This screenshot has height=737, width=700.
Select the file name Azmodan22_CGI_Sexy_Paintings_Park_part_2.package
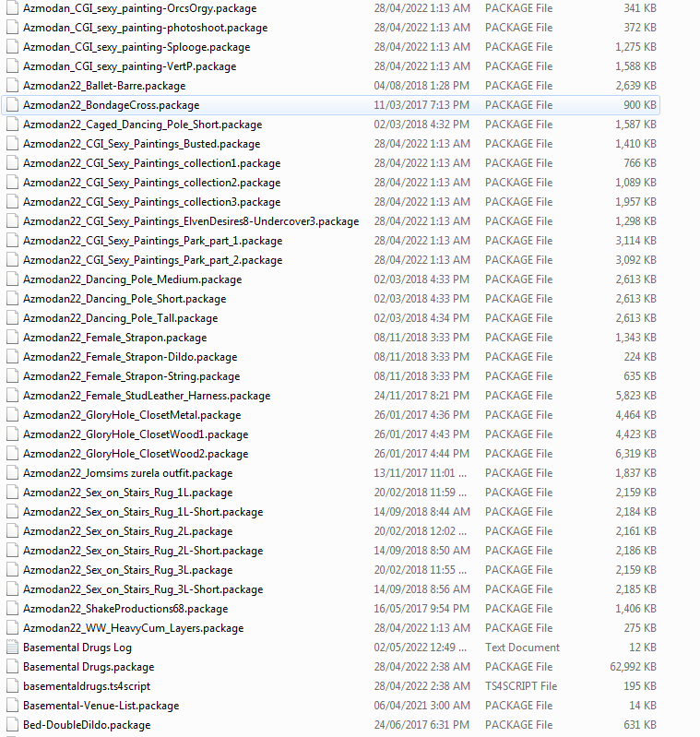tap(153, 260)
